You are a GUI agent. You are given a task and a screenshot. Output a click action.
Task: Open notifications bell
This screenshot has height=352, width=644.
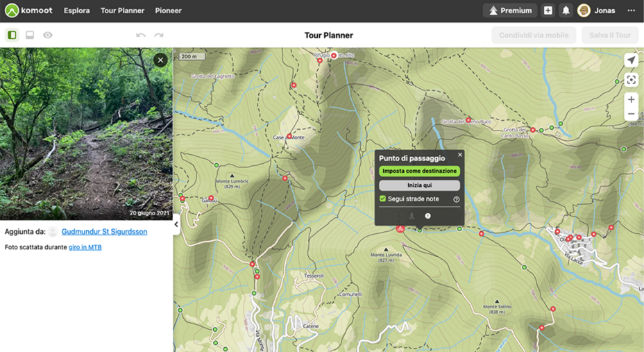coord(566,10)
